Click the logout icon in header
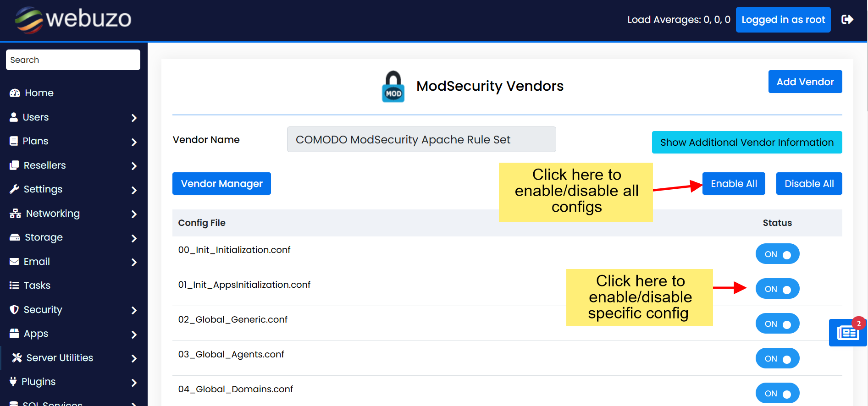The width and height of the screenshot is (868, 406). tap(847, 19)
